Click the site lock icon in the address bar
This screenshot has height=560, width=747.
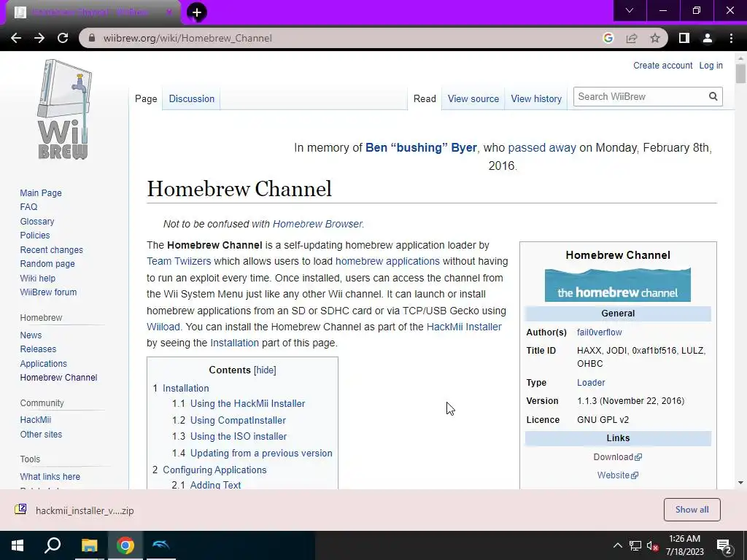point(93,38)
